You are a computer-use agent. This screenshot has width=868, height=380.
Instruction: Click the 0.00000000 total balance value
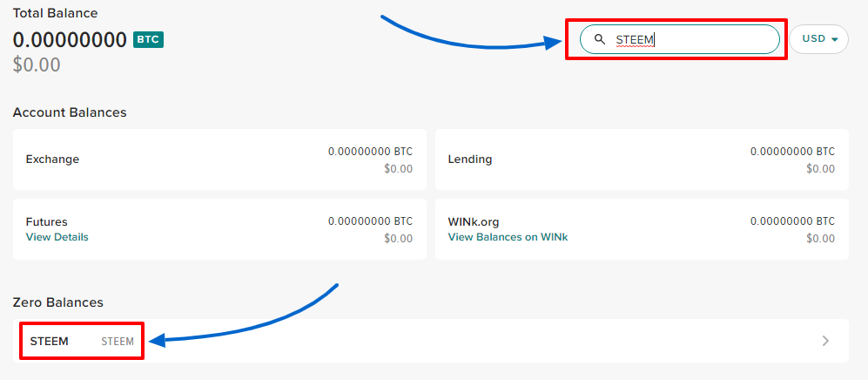point(71,40)
